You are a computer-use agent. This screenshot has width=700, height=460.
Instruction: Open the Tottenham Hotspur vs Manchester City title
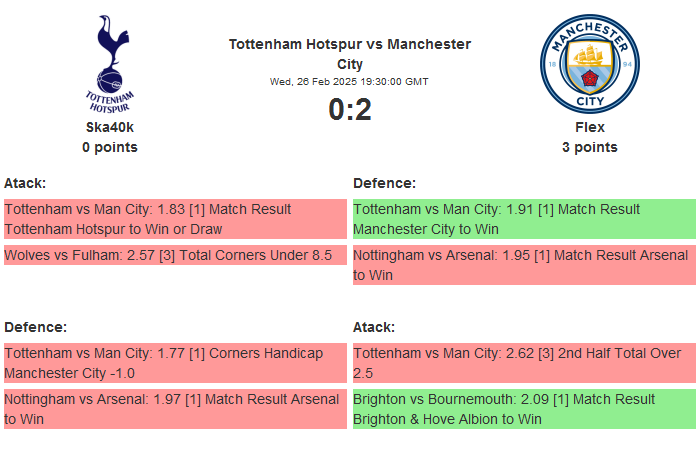point(350,54)
